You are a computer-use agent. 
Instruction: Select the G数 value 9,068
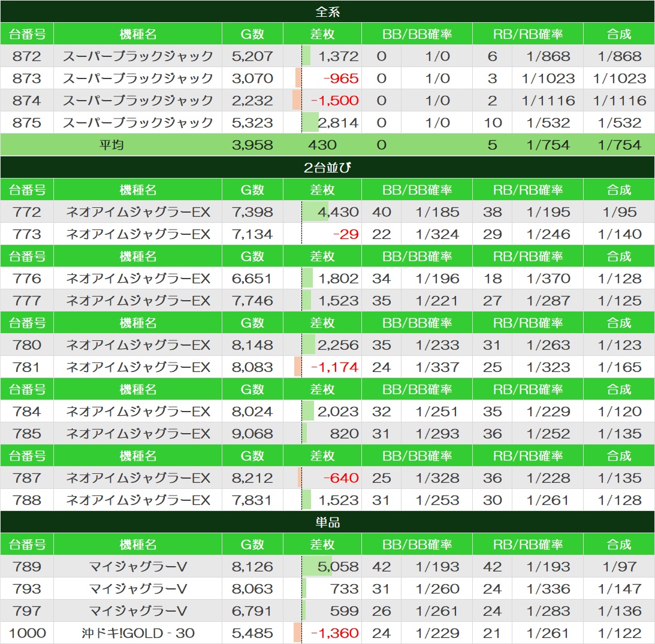pyautogui.click(x=252, y=433)
